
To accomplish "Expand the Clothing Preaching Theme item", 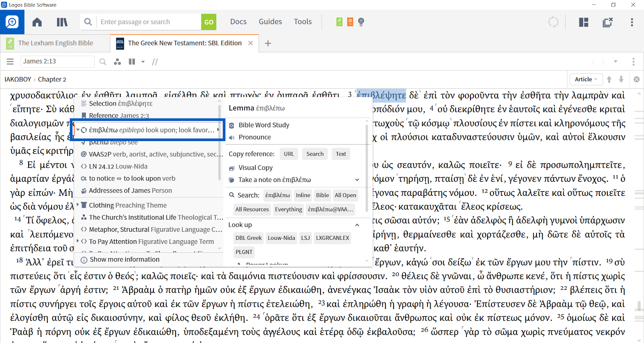I will click(78, 205).
